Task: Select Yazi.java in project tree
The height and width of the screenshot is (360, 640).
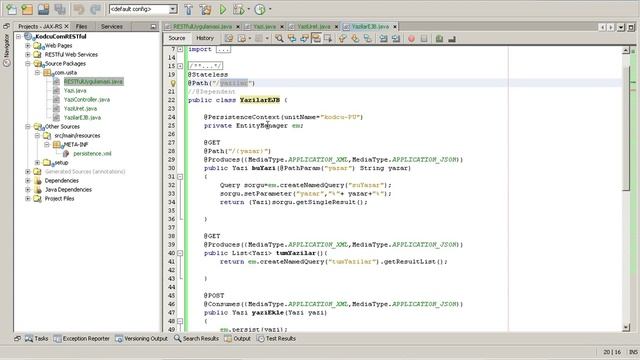Action: pyautogui.click(x=75, y=90)
